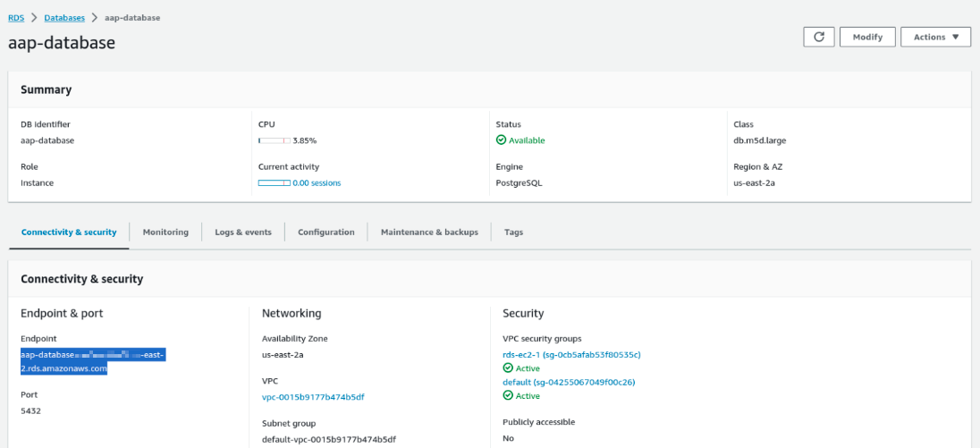This screenshot has height=448, width=980.
Task: Click the refresh icon button
Action: (818, 37)
